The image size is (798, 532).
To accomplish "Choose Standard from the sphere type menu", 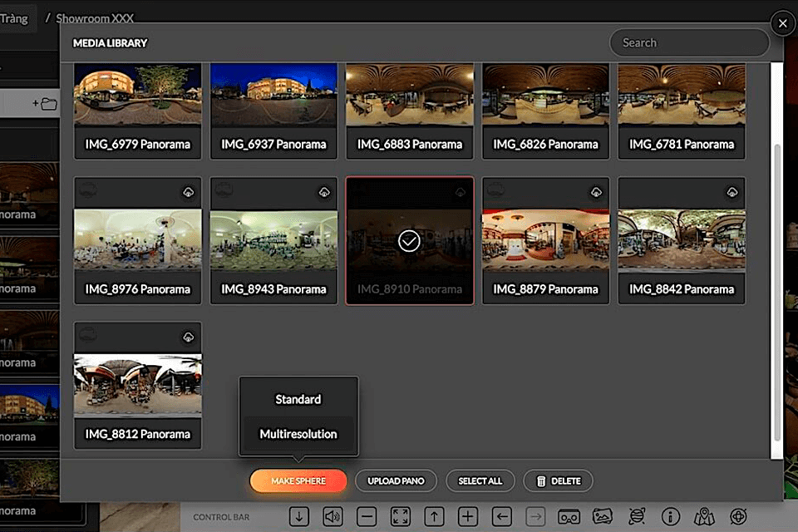I will [298, 399].
